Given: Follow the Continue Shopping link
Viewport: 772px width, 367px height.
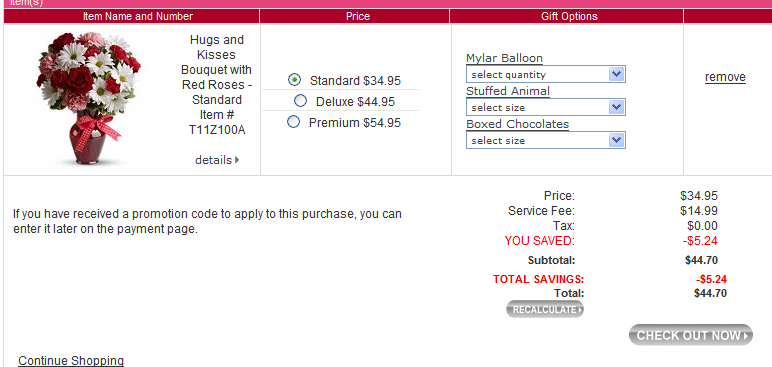Looking at the screenshot, I should click(71, 361).
